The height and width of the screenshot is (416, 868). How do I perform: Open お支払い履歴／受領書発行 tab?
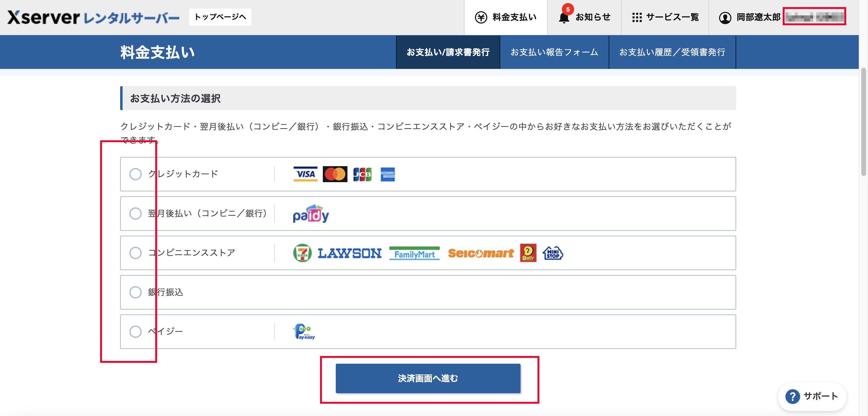pyautogui.click(x=672, y=52)
